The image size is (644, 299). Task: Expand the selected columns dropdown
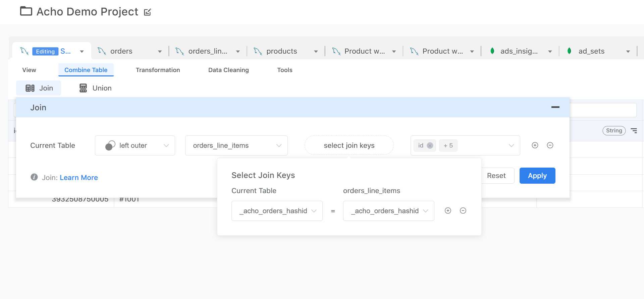[x=511, y=145]
